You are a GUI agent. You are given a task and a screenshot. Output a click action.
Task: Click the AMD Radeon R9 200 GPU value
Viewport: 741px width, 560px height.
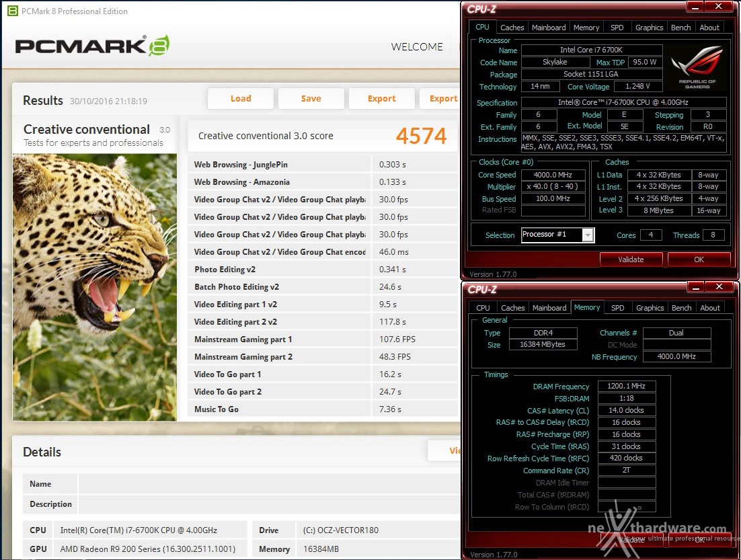click(x=147, y=549)
